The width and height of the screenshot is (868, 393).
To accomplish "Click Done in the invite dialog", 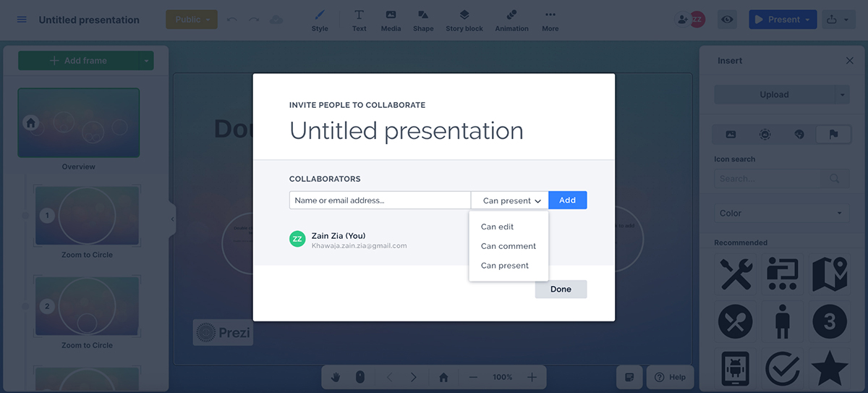I will 561,289.
